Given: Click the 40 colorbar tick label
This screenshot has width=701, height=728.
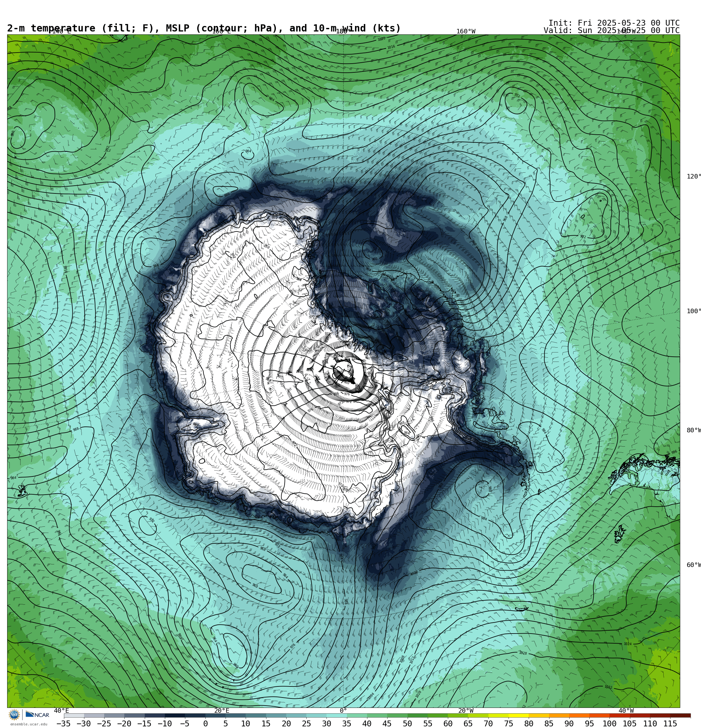Looking at the screenshot, I should [x=367, y=723].
